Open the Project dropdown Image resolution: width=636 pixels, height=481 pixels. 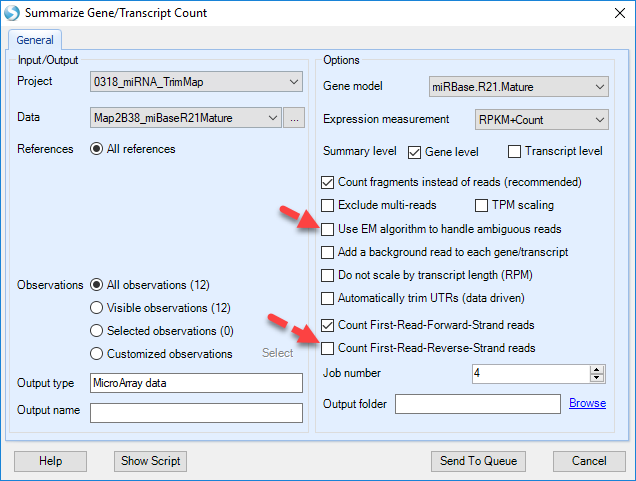coord(196,82)
